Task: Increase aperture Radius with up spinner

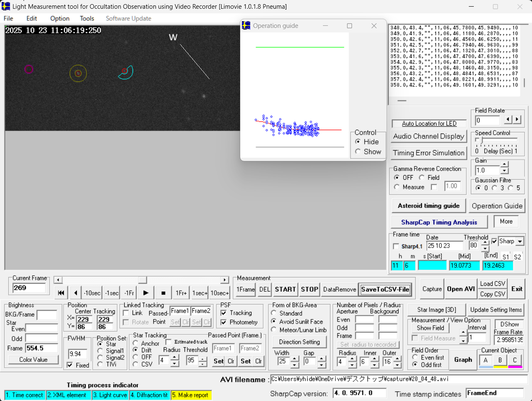Action: (352, 359)
